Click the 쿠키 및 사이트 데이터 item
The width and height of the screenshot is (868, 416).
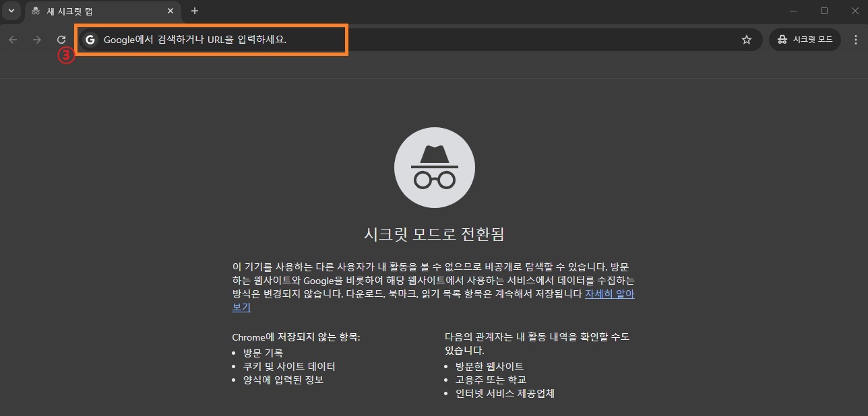289,366
